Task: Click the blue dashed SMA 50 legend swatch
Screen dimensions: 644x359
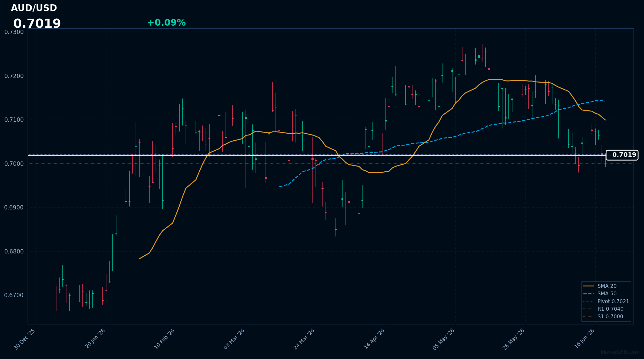Action: pos(588,294)
